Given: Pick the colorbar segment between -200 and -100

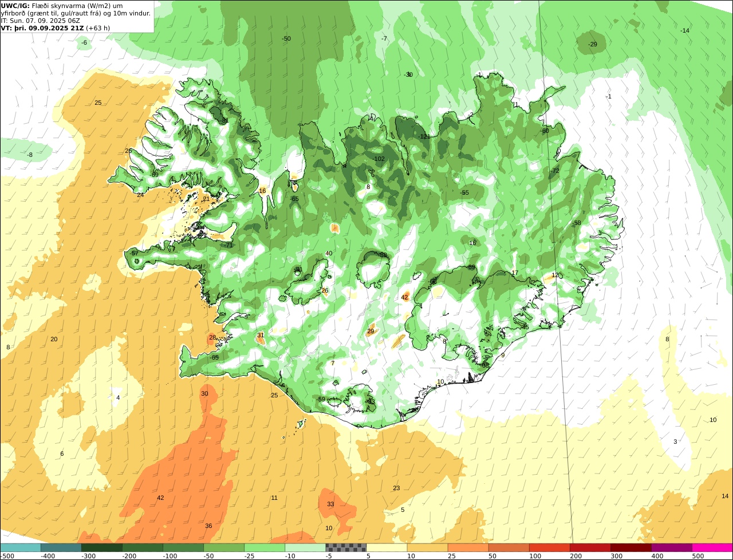Looking at the screenshot, I should point(142,548).
